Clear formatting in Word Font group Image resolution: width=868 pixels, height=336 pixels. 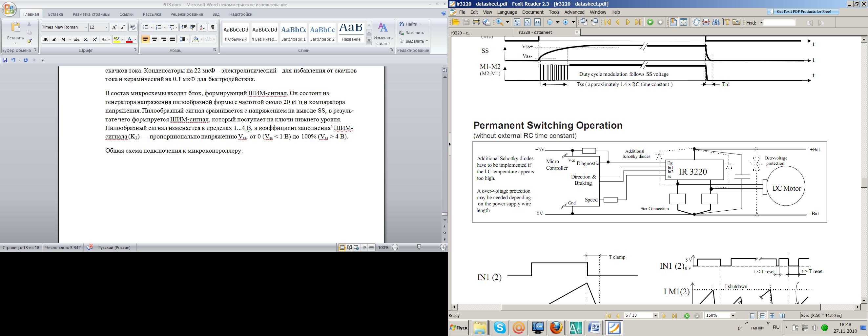(133, 27)
